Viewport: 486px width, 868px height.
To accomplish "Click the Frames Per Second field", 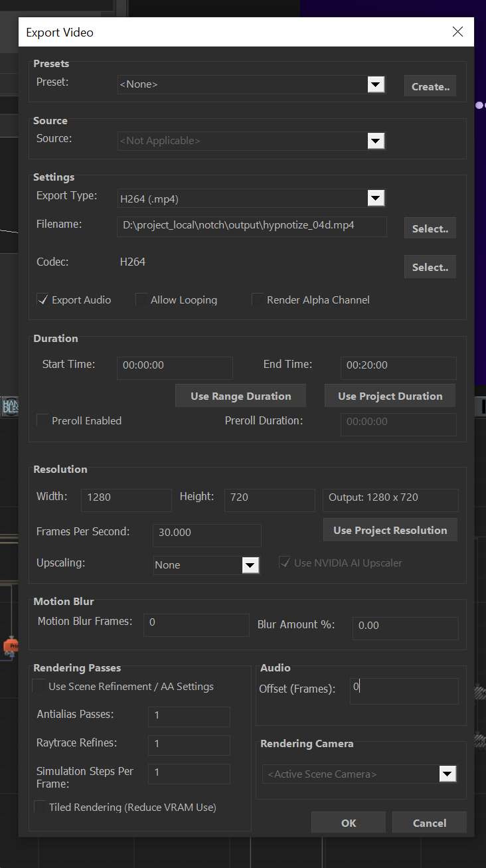I will point(207,535).
